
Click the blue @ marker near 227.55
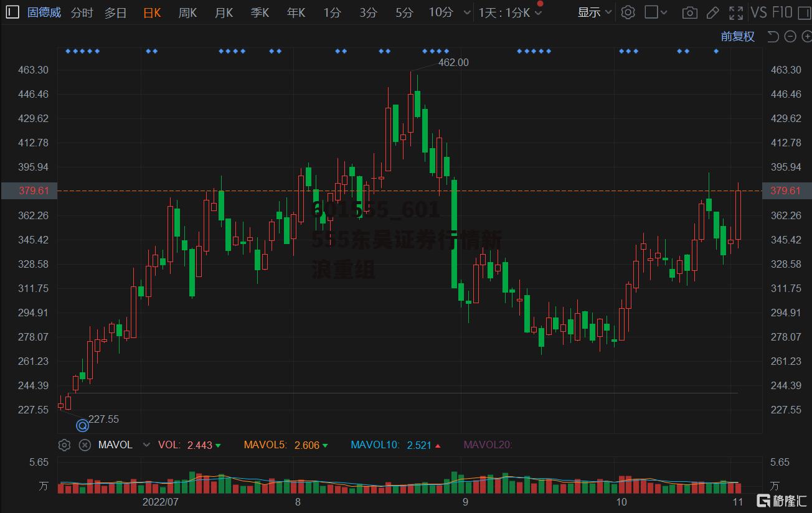pos(82,426)
